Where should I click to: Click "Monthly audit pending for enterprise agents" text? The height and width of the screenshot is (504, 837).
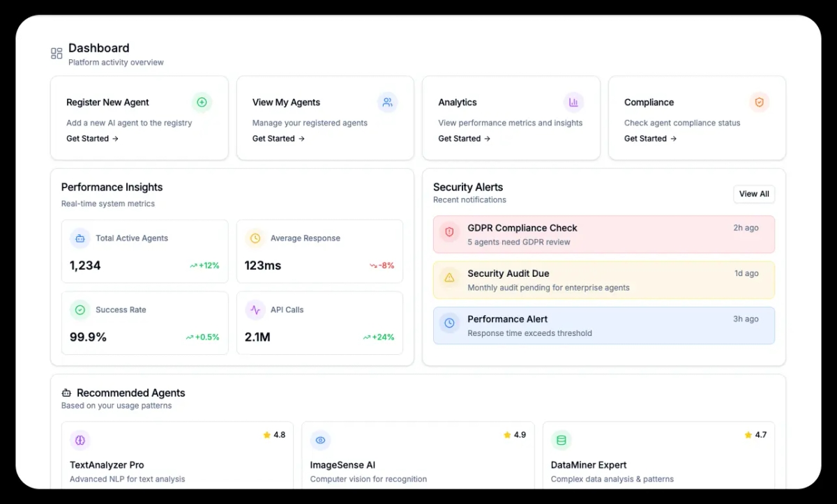[548, 288]
